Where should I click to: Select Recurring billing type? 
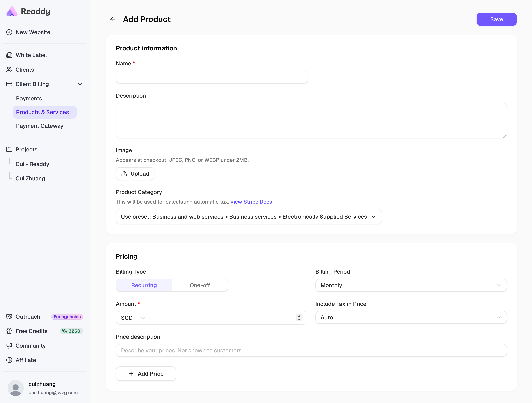pos(144,285)
